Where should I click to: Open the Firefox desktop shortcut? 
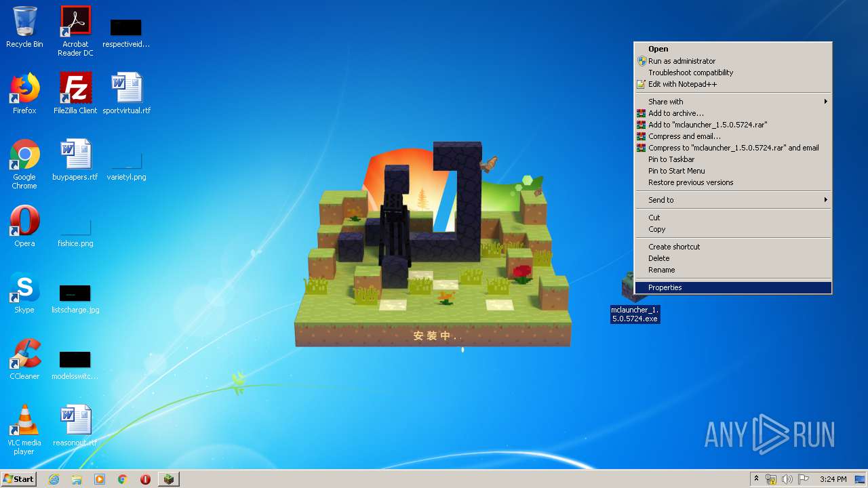click(x=24, y=94)
